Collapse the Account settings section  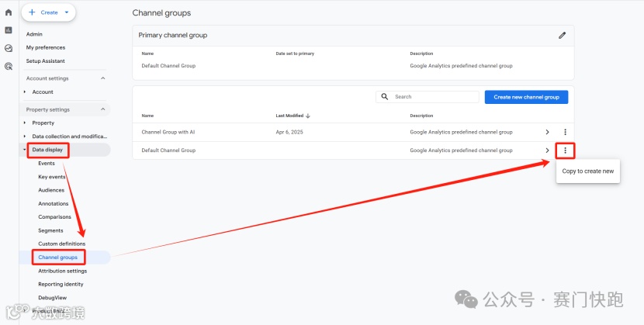[102, 78]
